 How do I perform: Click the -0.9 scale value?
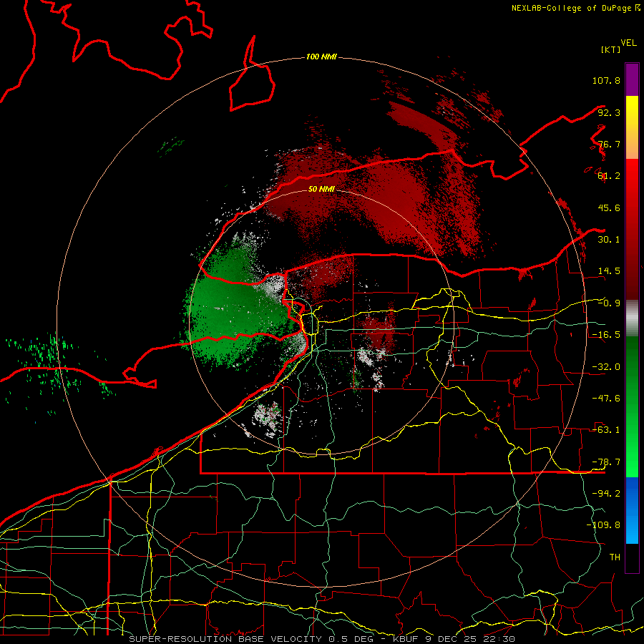click(609, 303)
